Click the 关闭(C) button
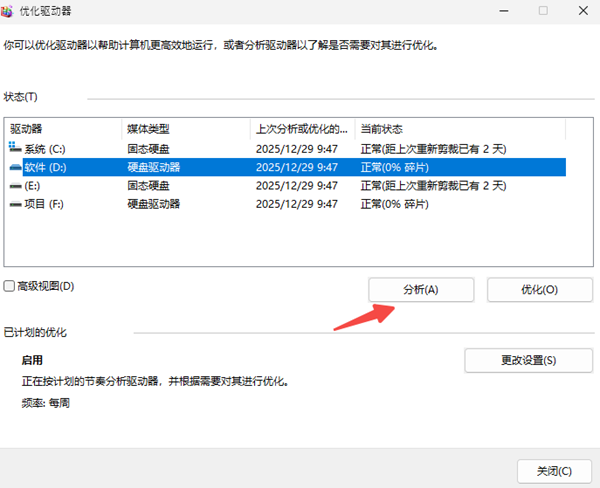 (553, 471)
